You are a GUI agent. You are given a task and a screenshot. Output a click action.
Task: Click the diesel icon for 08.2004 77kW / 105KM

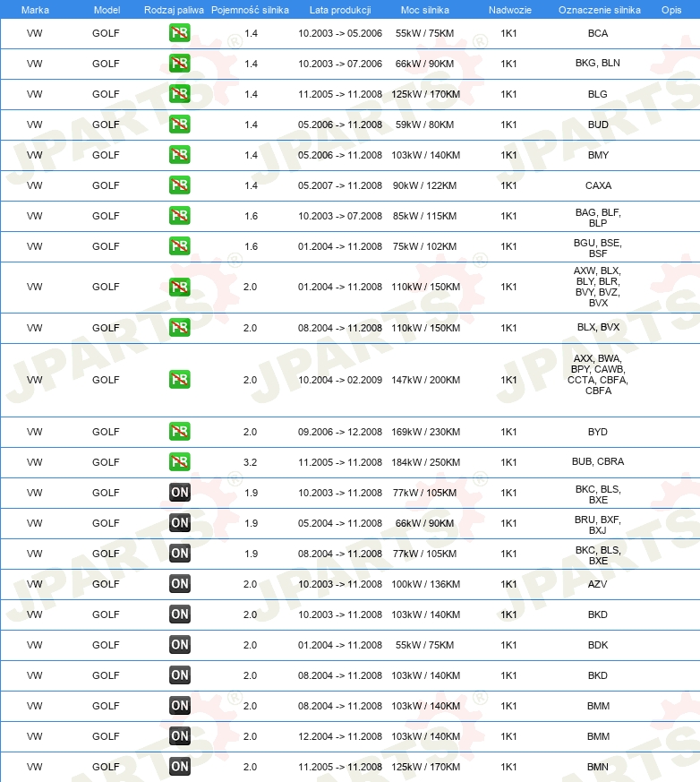(179, 553)
